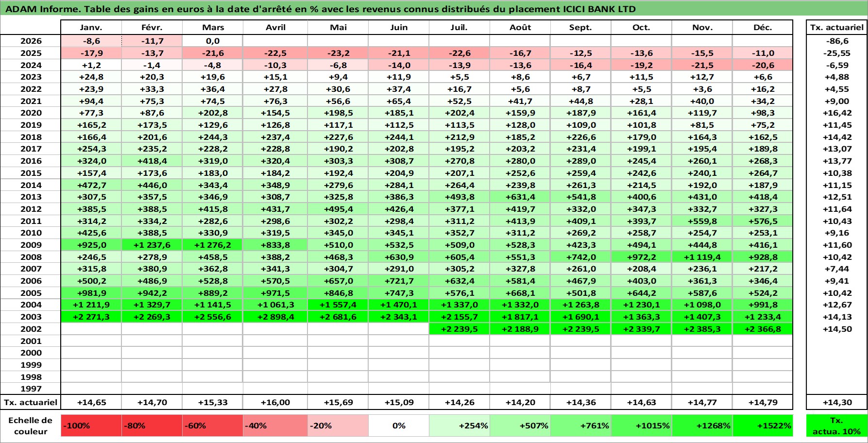This screenshot has height=443, width=868.
Task: Select the 2009 row label
Action: pyautogui.click(x=31, y=245)
